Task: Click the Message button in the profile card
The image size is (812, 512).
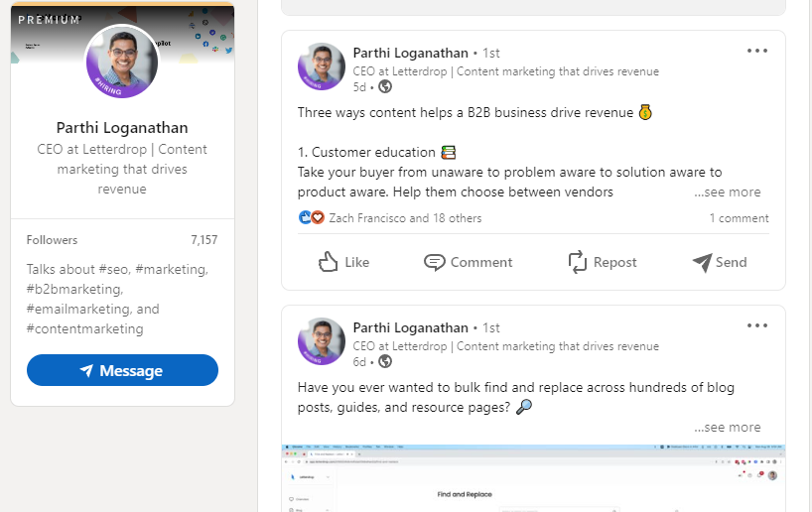Action: 122,370
